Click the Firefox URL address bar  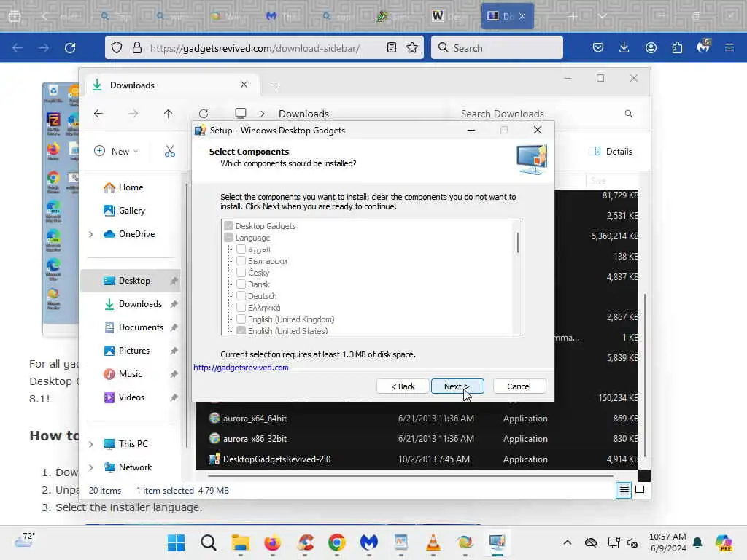pos(255,48)
